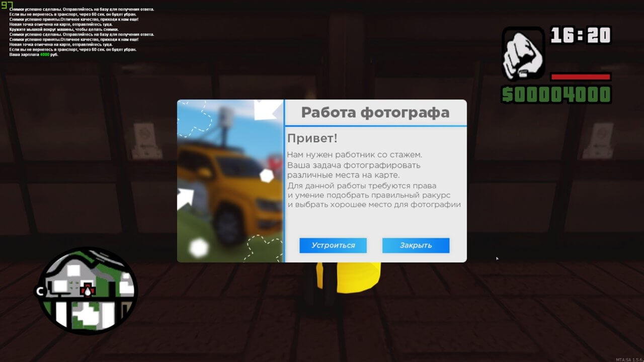This screenshot has height=362, width=644.
Task: Click the red health bar
Action: coord(581,77)
